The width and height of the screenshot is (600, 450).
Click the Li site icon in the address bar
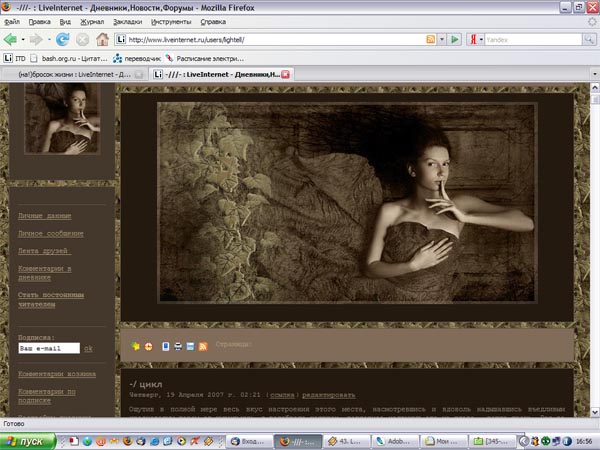point(121,39)
